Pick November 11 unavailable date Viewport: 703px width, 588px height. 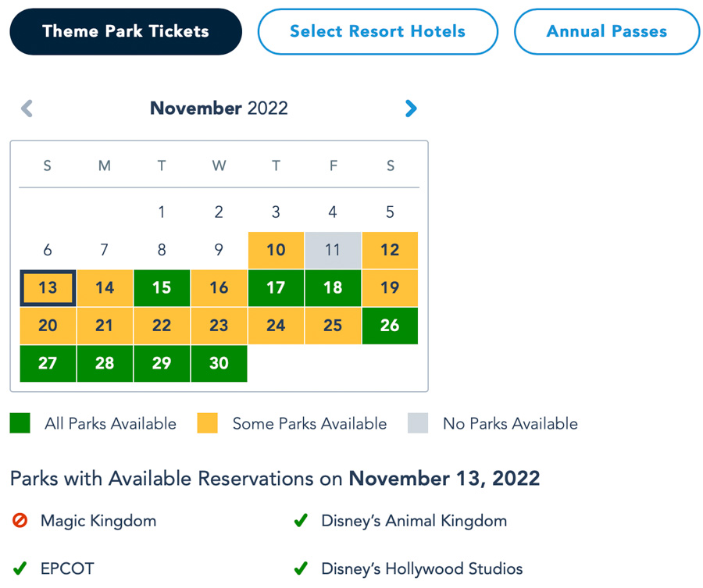coord(333,250)
